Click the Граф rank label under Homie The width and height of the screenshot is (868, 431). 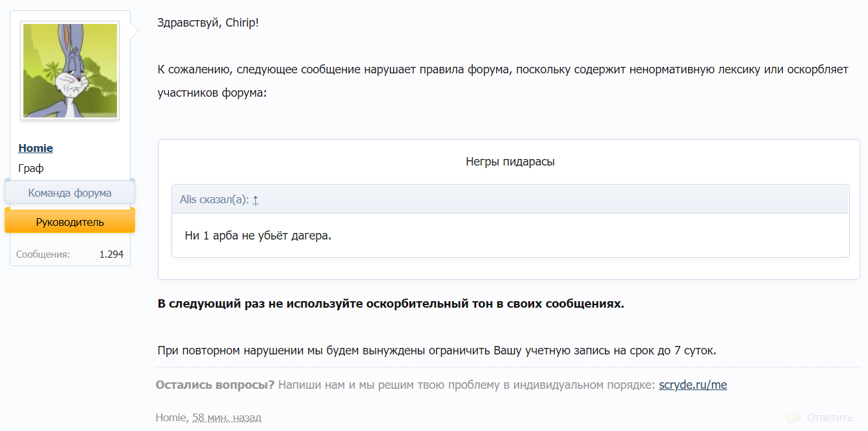point(31,168)
